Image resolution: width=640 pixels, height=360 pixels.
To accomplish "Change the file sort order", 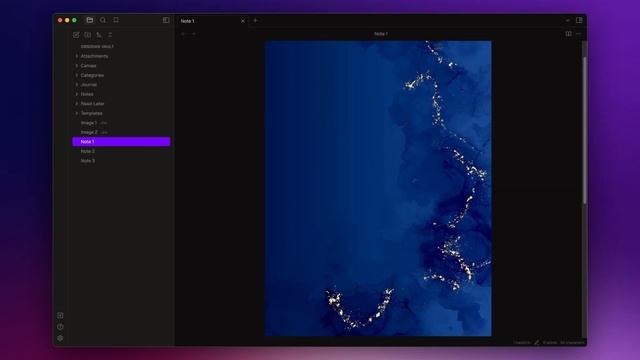I will pos(99,35).
